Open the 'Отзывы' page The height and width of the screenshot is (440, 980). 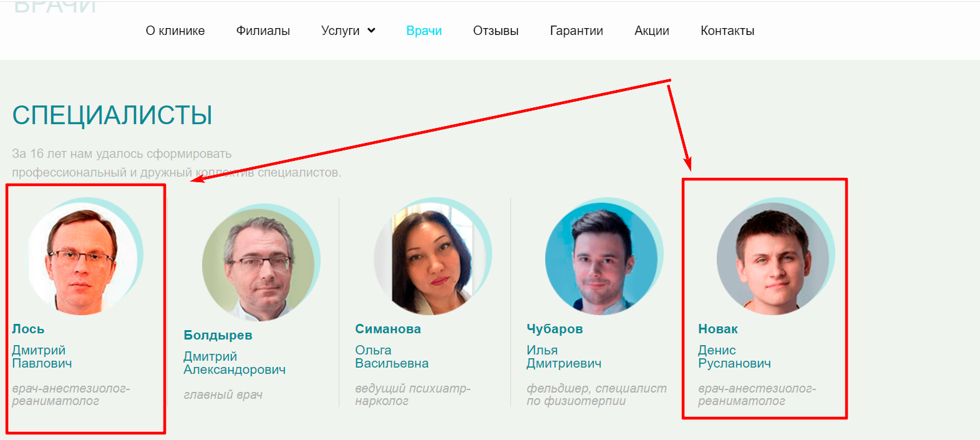coord(496,31)
